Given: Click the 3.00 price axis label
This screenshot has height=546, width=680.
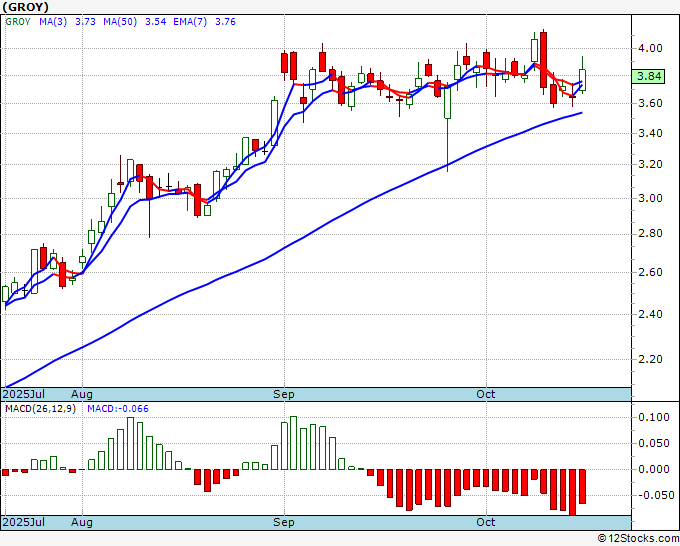Looking at the screenshot, I should pos(650,198).
